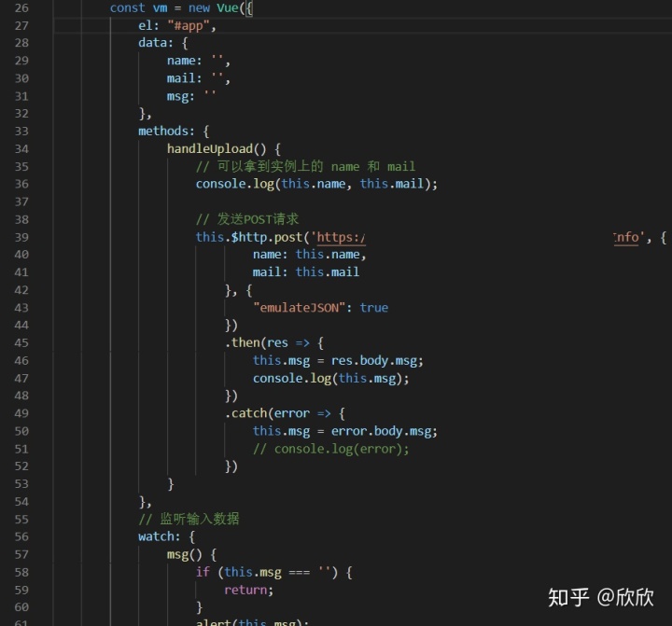The width and height of the screenshot is (672, 626).
Task: Click the 'watch' keyword on line 56
Action: click(x=156, y=536)
